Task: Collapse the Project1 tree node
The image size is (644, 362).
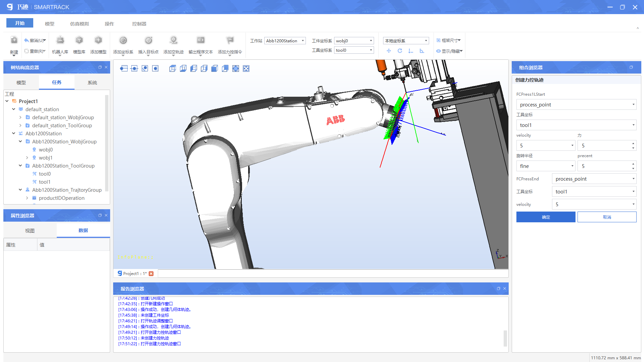Action: point(7,101)
